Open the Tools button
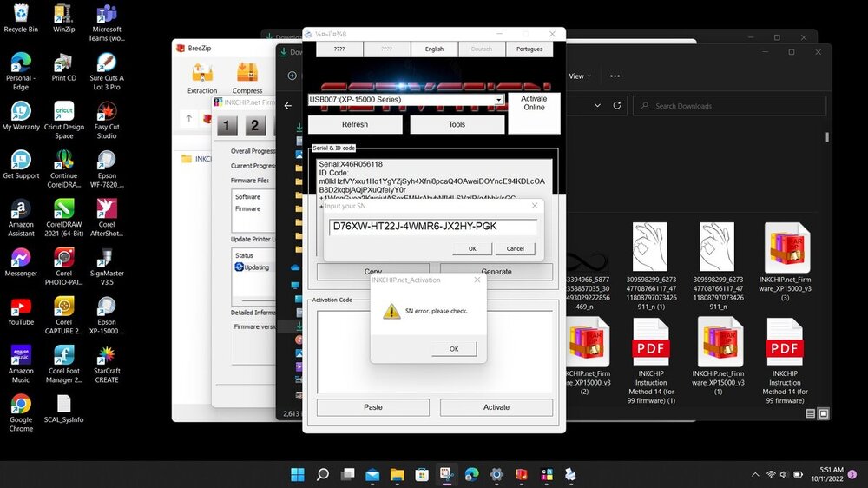 coord(457,125)
